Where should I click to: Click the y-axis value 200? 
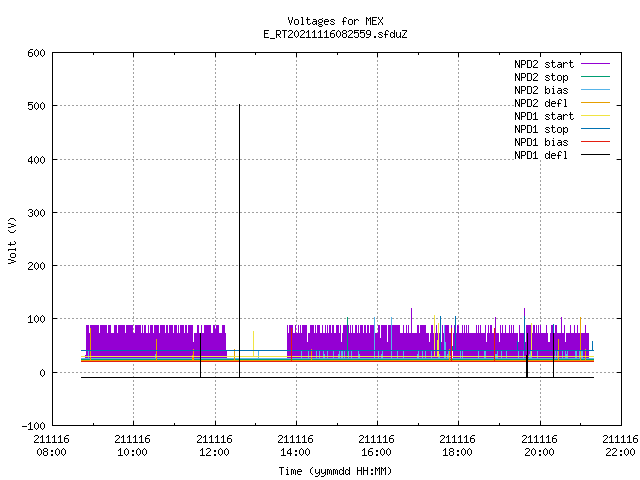(x=36, y=266)
